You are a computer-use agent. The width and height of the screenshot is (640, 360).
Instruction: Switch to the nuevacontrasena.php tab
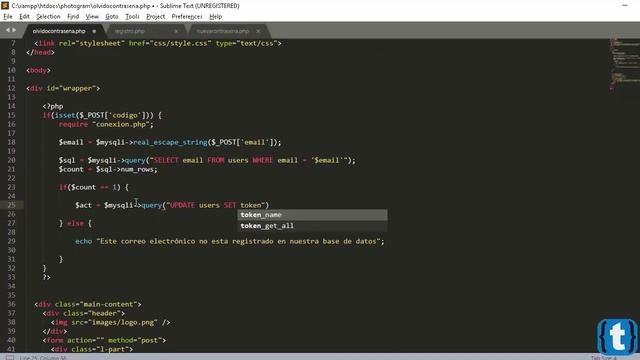223,31
